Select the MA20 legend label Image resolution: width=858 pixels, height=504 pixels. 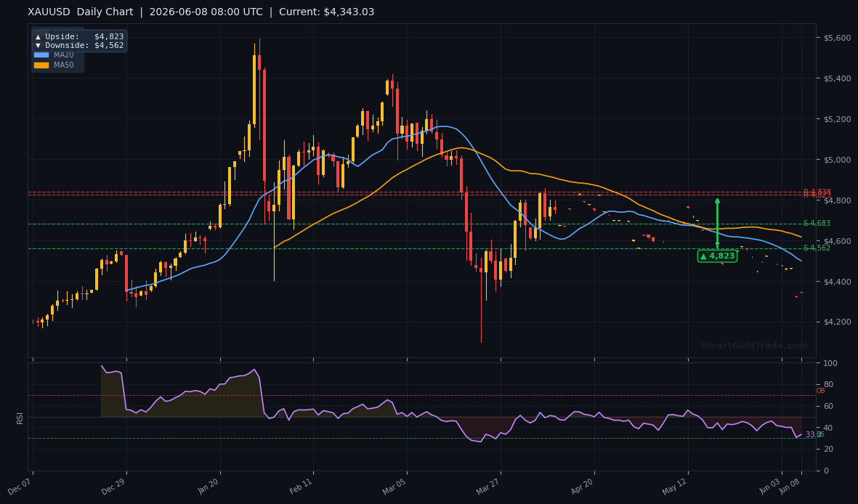pyautogui.click(x=63, y=54)
